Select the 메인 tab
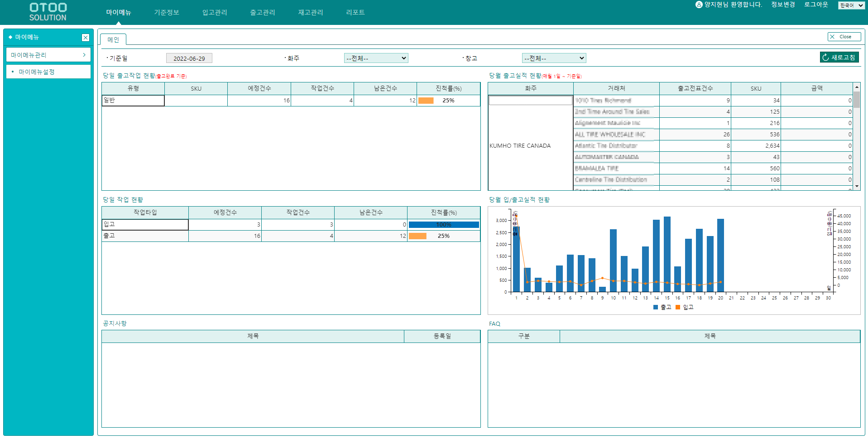Screen dimensions: 868x439 113,40
